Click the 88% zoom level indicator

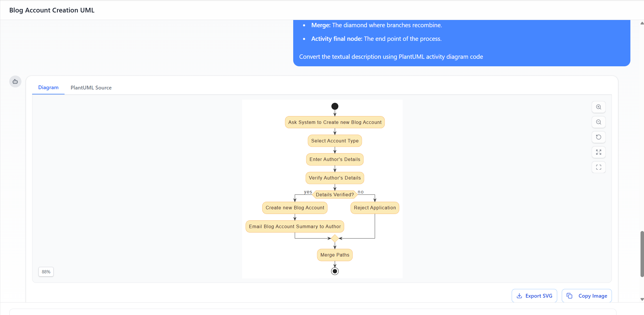click(46, 272)
